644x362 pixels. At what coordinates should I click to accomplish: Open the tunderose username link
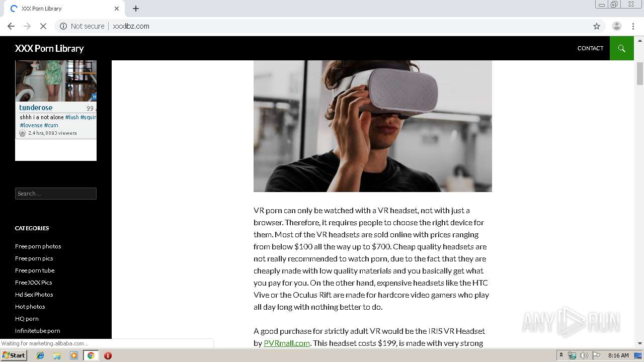[x=36, y=108]
